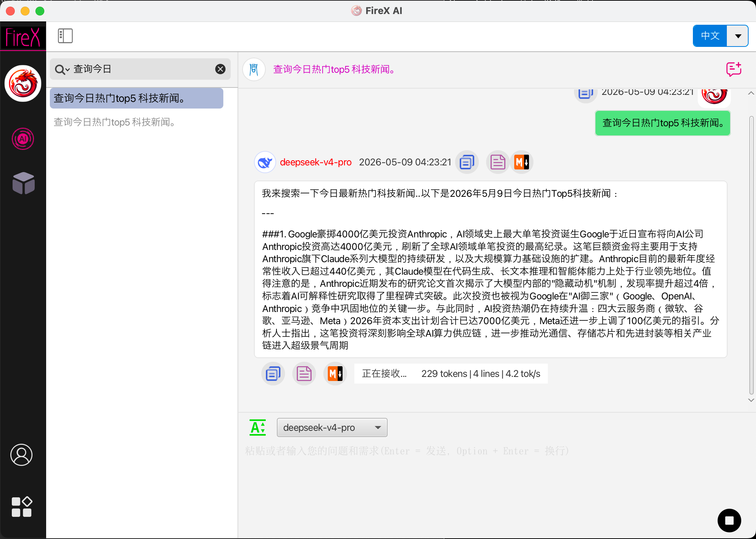Click the 中文 language button

coord(710,36)
